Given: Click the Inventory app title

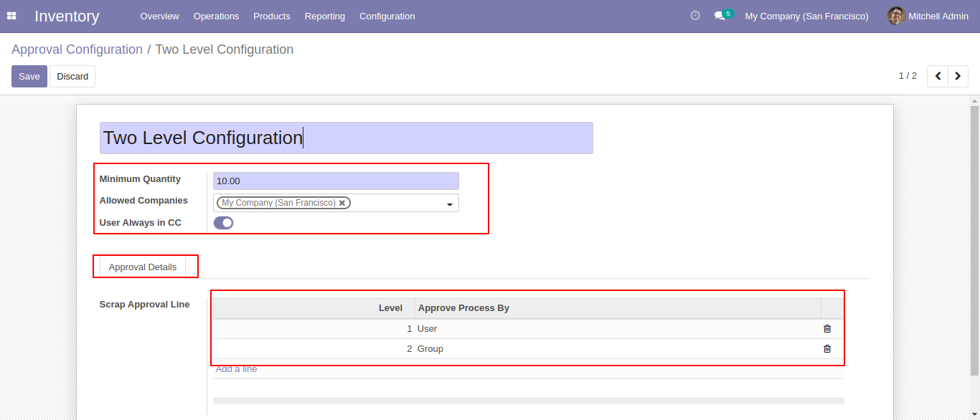Looking at the screenshot, I should coord(67,16).
